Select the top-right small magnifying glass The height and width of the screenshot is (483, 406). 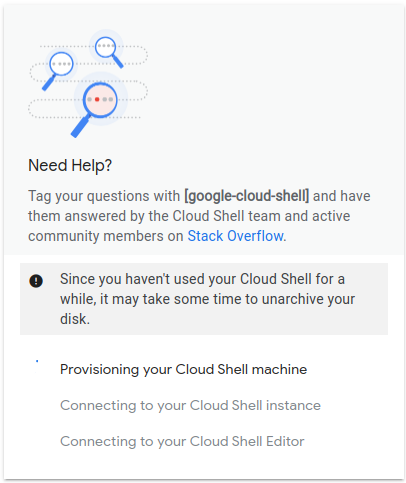pyautogui.click(x=108, y=51)
